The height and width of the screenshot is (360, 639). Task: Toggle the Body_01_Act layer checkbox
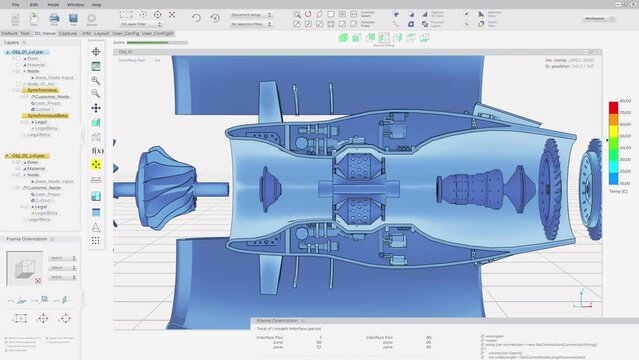pyautogui.click(x=18, y=84)
